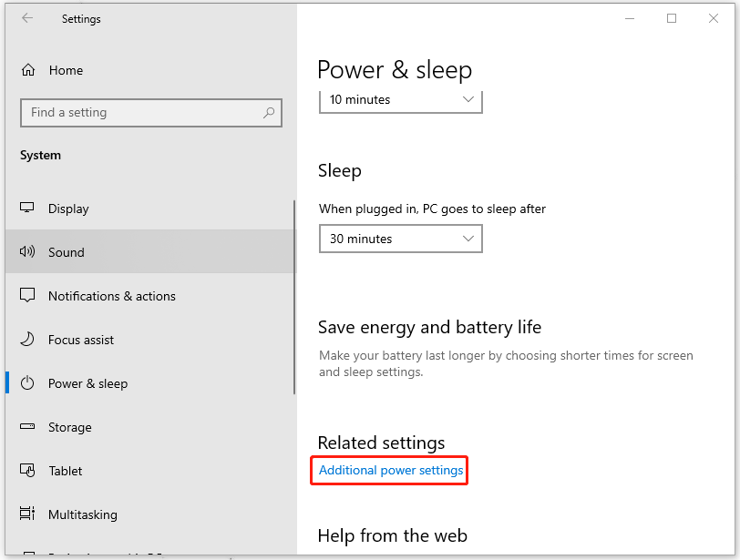
Task: Click the Find a setting search box
Action: 137,112
